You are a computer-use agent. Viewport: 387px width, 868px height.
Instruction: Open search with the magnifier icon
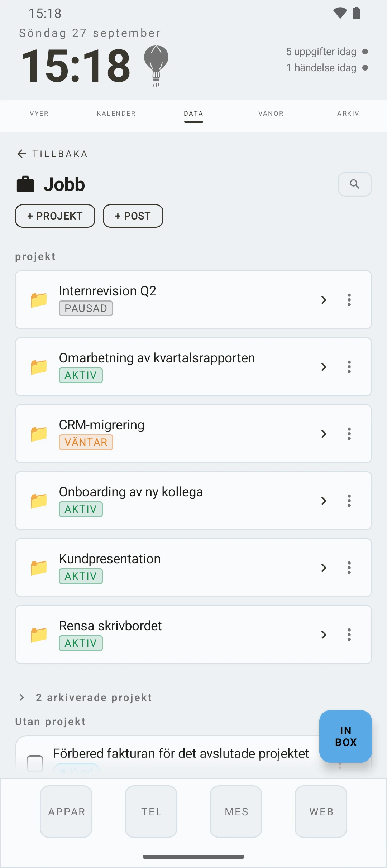(355, 184)
